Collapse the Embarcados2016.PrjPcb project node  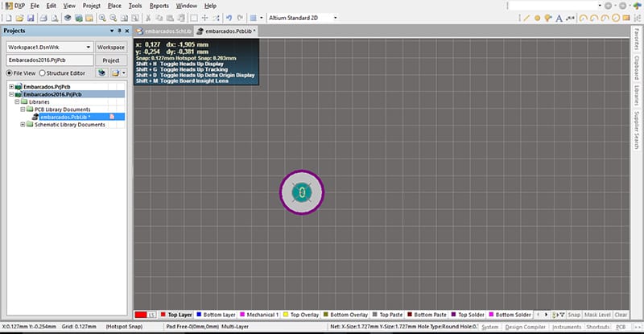pos(10,93)
